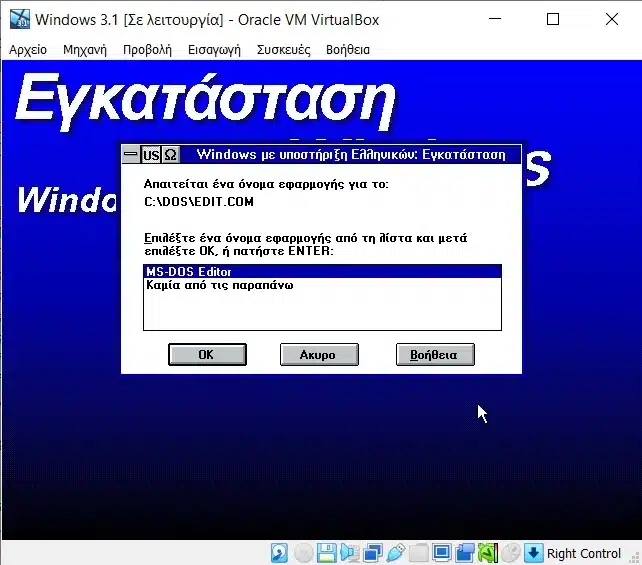Viewport: 642px width, 565px height.
Task: Click the USB devices status icon
Action: (x=396, y=554)
